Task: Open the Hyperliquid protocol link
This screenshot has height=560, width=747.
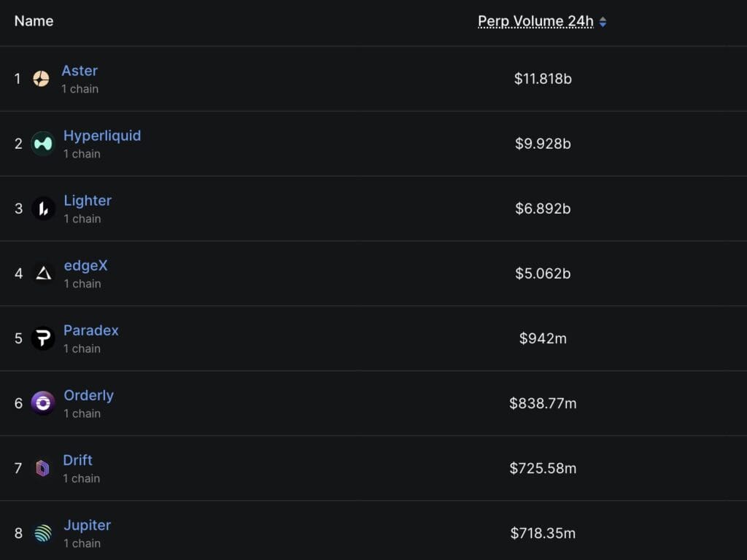Action: point(102,136)
